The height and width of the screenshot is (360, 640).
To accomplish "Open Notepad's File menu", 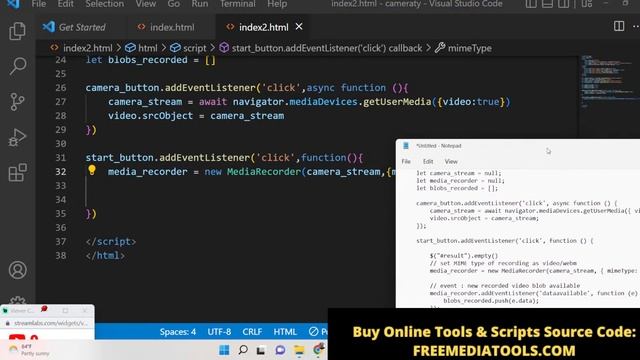I will click(406, 162).
